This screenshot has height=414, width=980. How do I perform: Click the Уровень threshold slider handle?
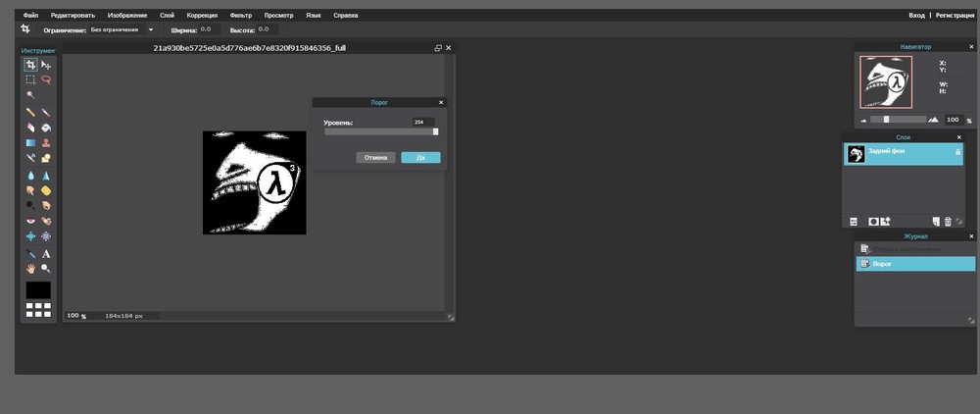(x=435, y=131)
